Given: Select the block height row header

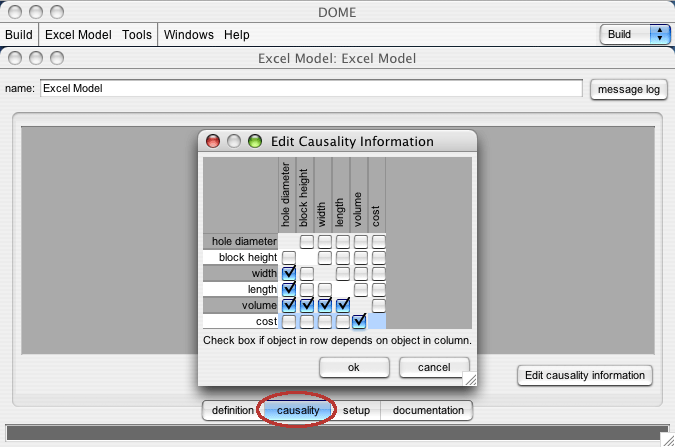Looking at the screenshot, I should (x=241, y=258).
